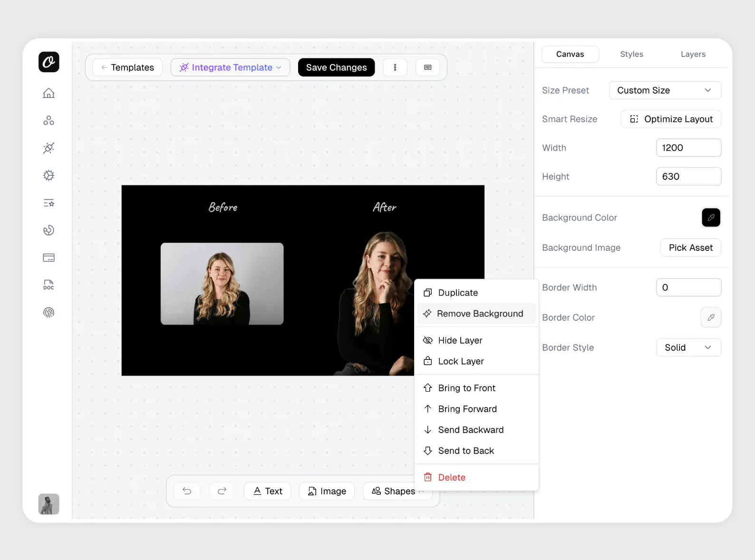Open the plug integrations icon in sidebar
This screenshot has width=755, height=560.
(x=49, y=148)
